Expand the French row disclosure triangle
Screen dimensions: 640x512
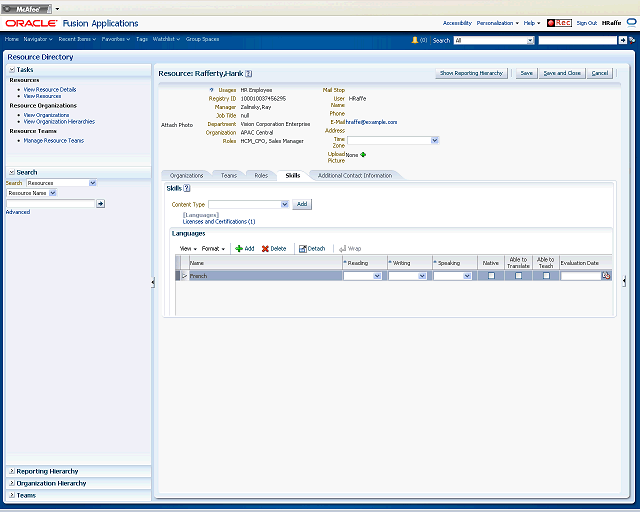[184, 276]
